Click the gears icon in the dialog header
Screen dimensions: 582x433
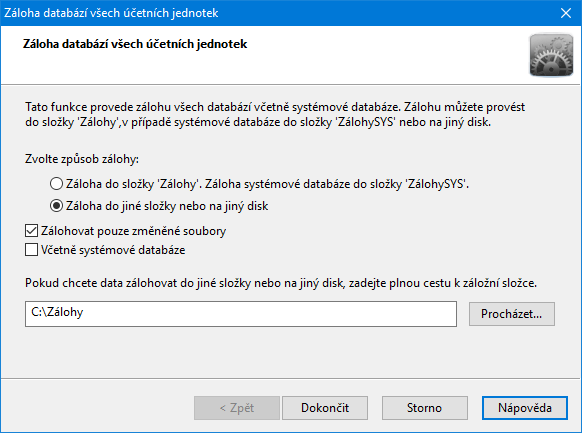pos(551,55)
